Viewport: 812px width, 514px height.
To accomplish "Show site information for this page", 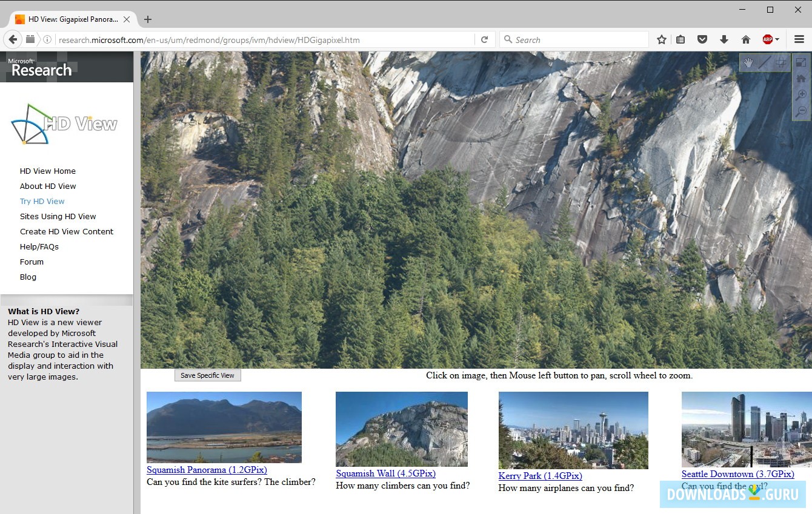I will click(47, 40).
